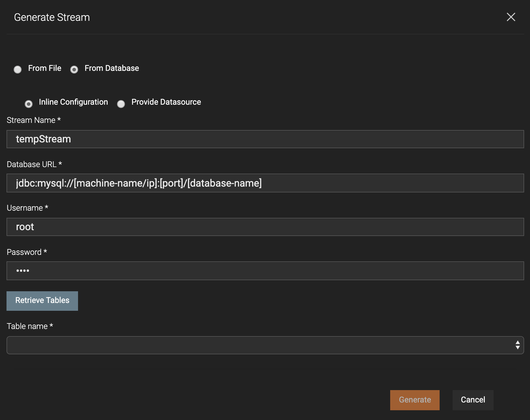Click the Database URL input field
The height and width of the screenshot is (420, 530).
pos(265,183)
